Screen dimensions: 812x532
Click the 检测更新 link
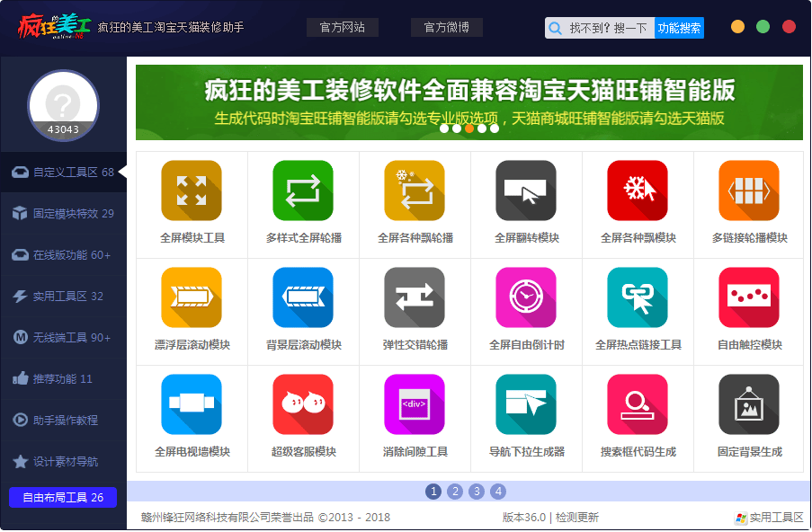576,518
